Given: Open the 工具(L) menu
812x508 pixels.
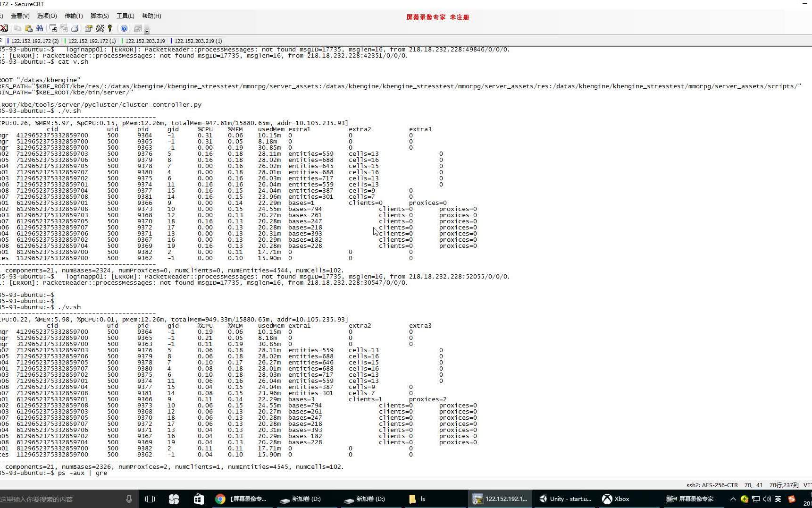Looking at the screenshot, I should tap(125, 16).
